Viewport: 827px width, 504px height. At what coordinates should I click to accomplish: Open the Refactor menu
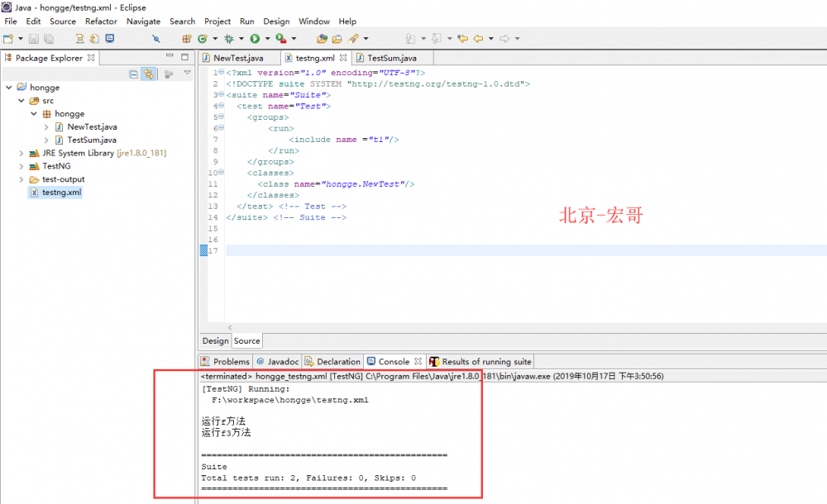tap(101, 21)
